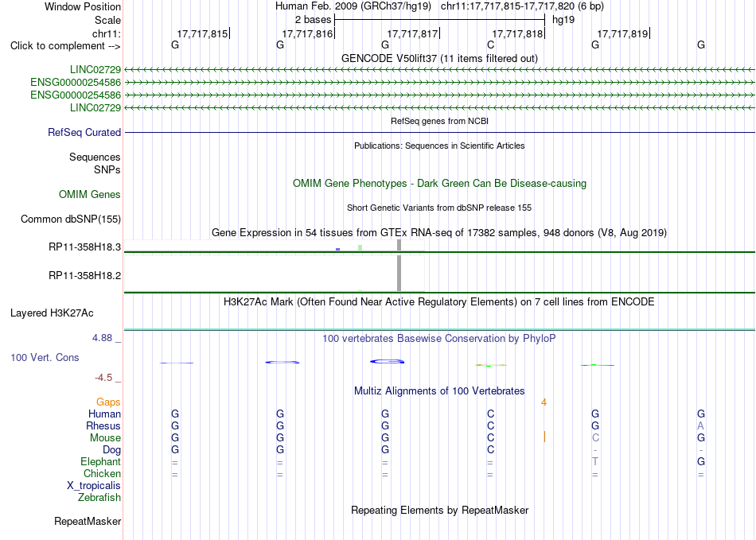Viewport: 756px width, 540px height.
Task: Select the Elephant species label
Action: [100, 461]
